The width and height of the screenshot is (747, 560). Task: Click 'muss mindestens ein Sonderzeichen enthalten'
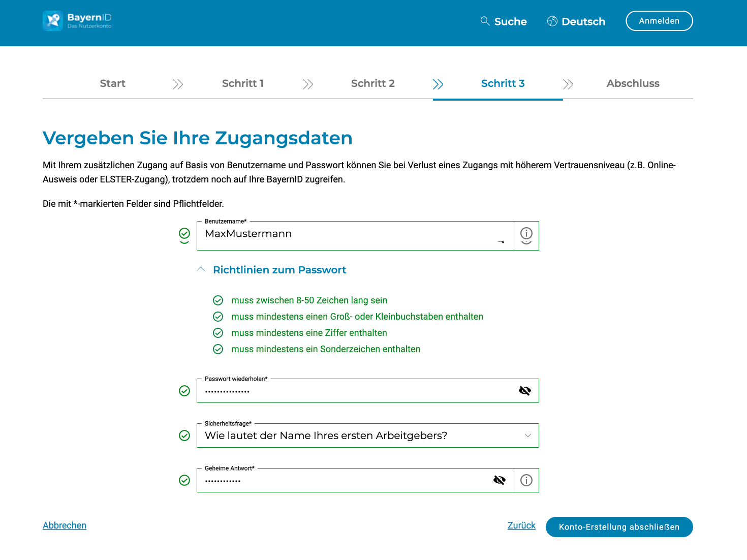coord(326,349)
